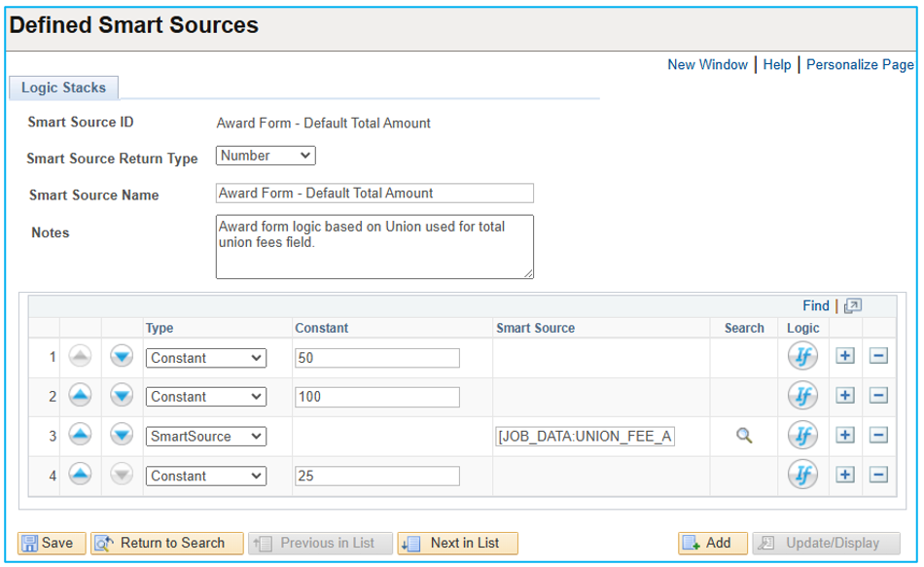Open the If logic editor for row 3
Screen dimensions: 924x567
(x=803, y=436)
